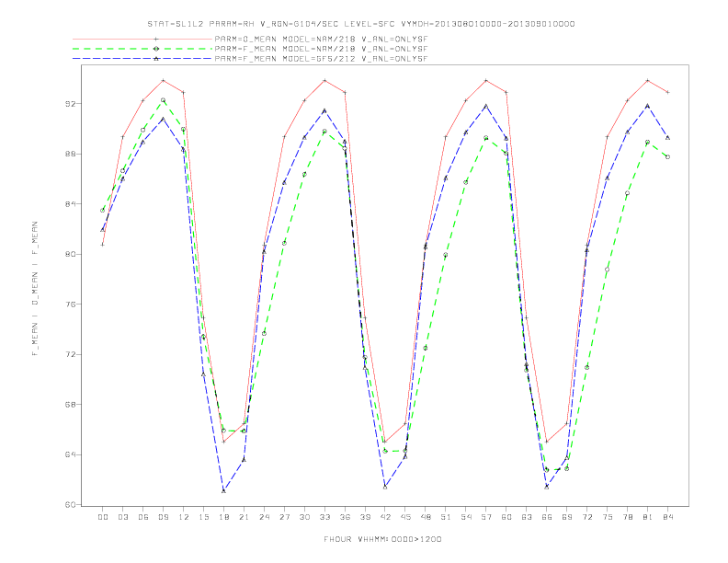728x563 pixels.
Task: Click x-axis forecast hour label 15
Action: point(203,517)
